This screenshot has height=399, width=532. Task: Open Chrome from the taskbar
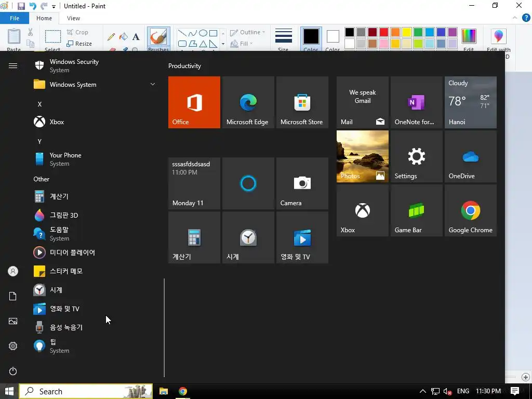[183, 391]
